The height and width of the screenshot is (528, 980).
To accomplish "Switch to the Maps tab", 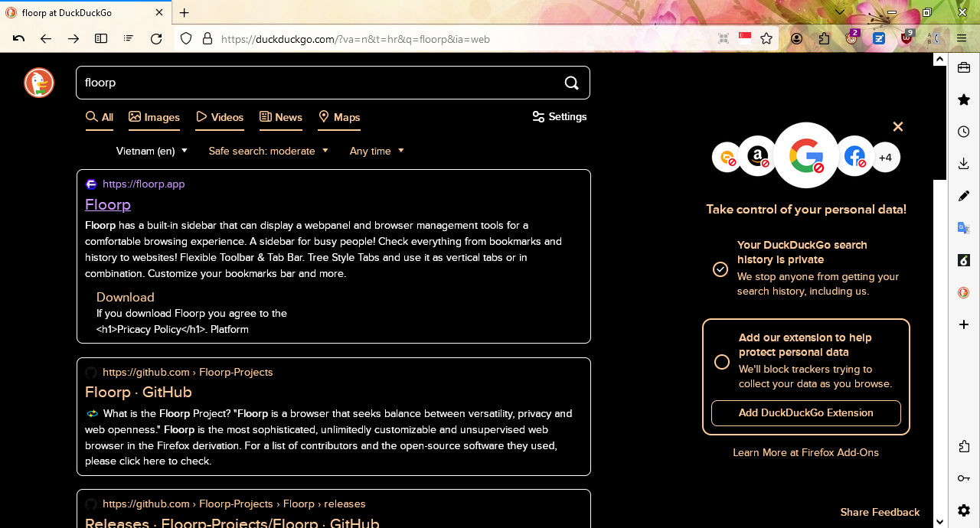I will [339, 117].
